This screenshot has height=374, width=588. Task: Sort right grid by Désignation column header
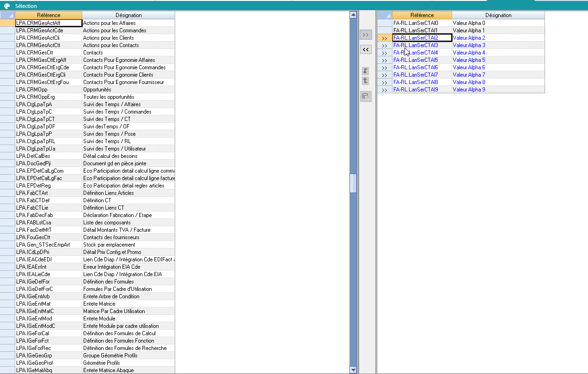tap(498, 15)
